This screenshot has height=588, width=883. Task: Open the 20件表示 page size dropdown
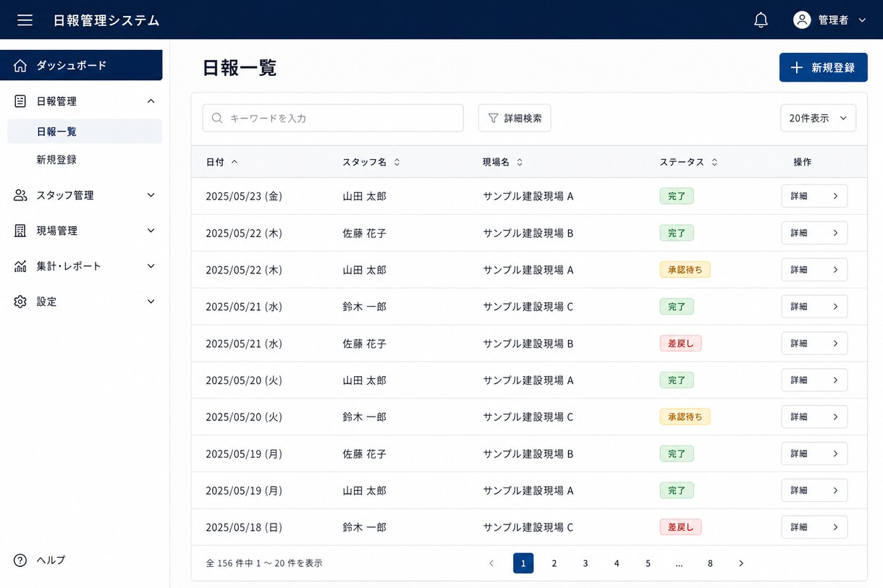coord(818,118)
